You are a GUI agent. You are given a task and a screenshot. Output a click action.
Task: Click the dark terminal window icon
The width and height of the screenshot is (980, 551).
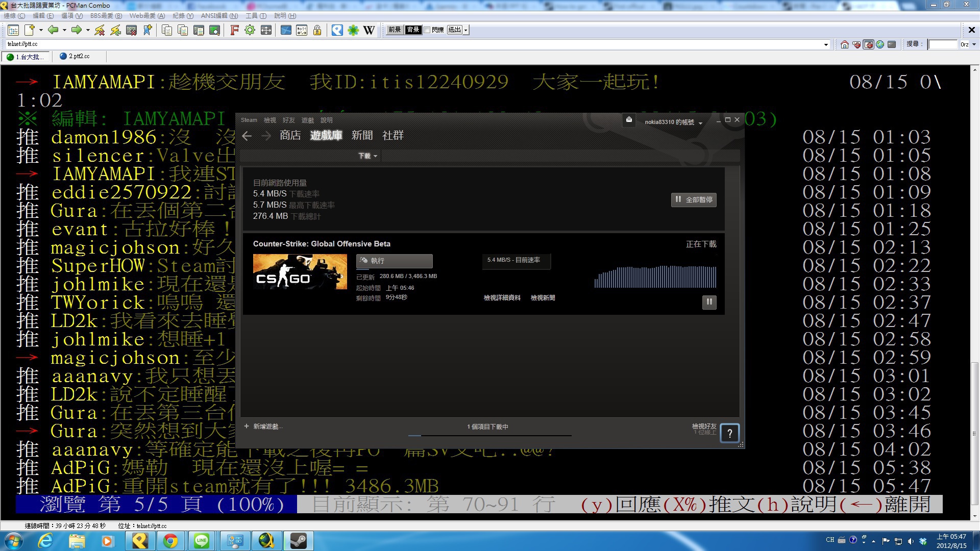(x=892, y=44)
